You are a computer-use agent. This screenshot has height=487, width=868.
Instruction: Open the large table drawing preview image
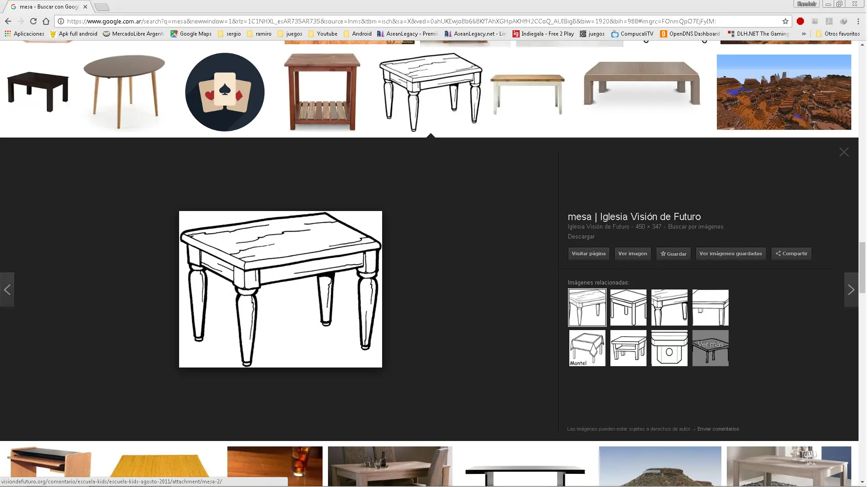point(280,289)
